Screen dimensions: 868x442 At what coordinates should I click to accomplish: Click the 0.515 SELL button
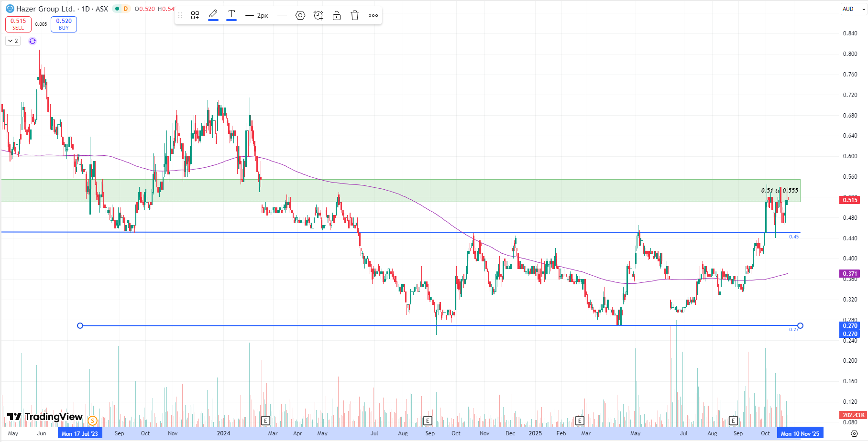pyautogui.click(x=18, y=24)
